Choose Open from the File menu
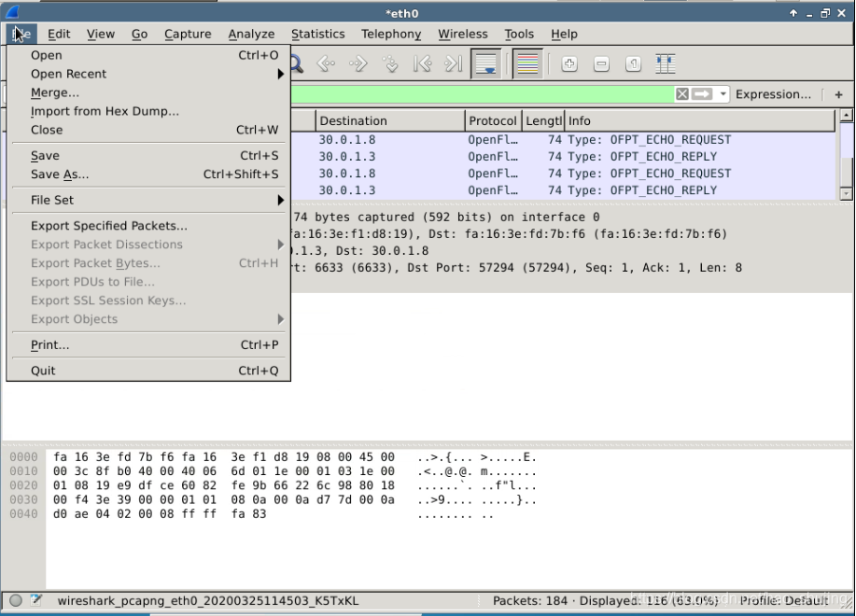 pos(148,55)
